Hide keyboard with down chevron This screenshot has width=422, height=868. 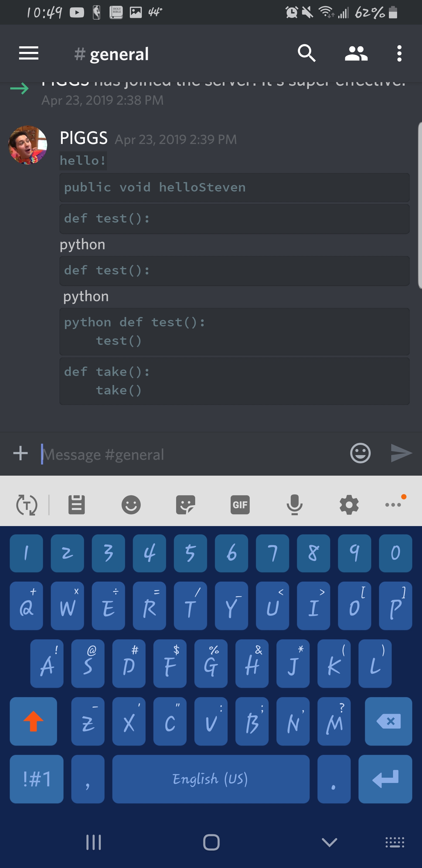(x=329, y=842)
